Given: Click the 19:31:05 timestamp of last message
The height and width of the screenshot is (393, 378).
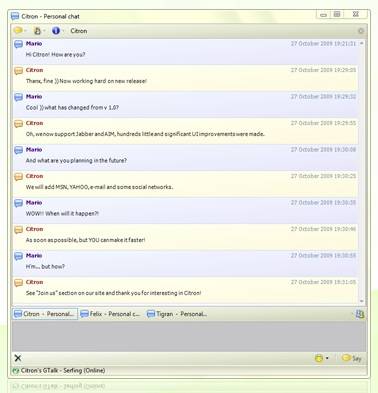Looking at the screenshot, I should coord(323,282).
